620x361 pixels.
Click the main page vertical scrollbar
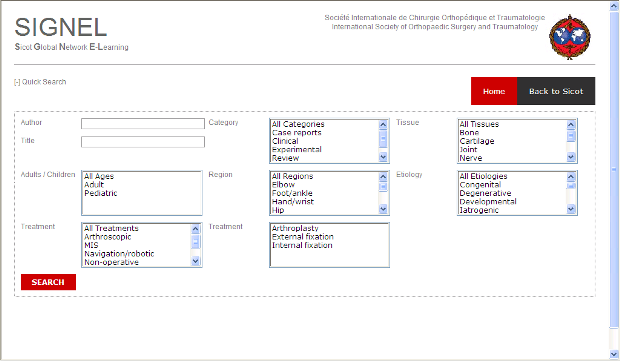[614, 170]
